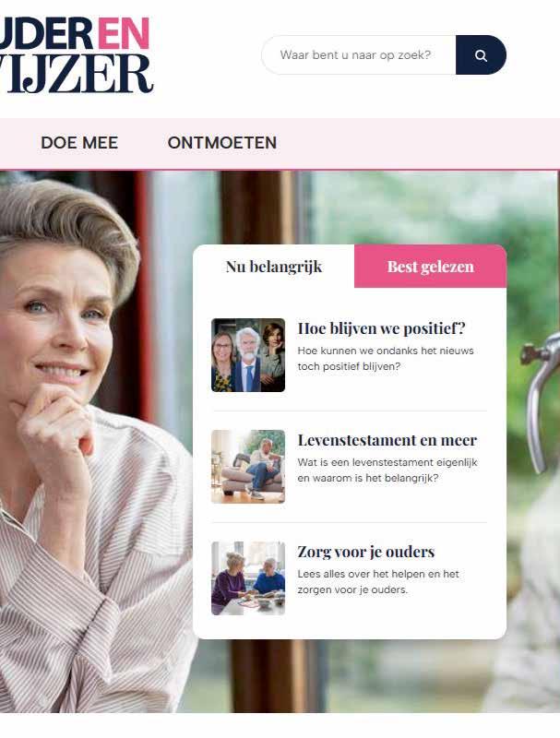Click the Ouder en Wijzer site logo
560x738 pixels.
(76, 55)
